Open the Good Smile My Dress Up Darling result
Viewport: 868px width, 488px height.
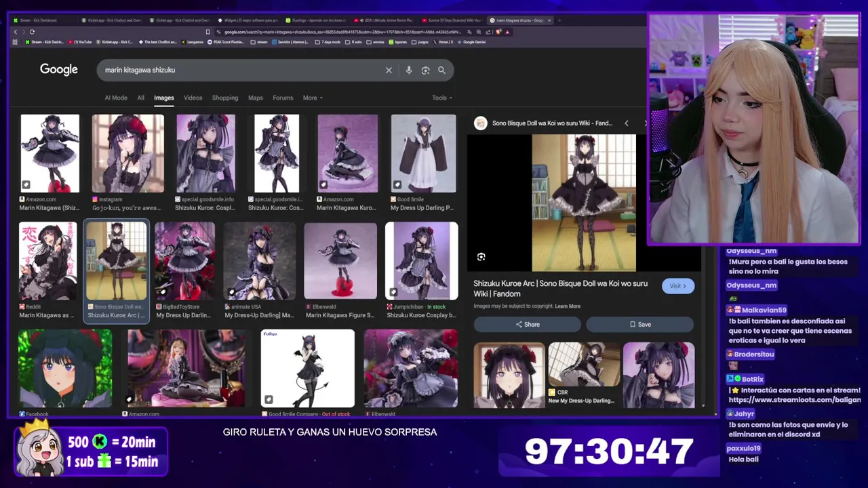point(423,153)
